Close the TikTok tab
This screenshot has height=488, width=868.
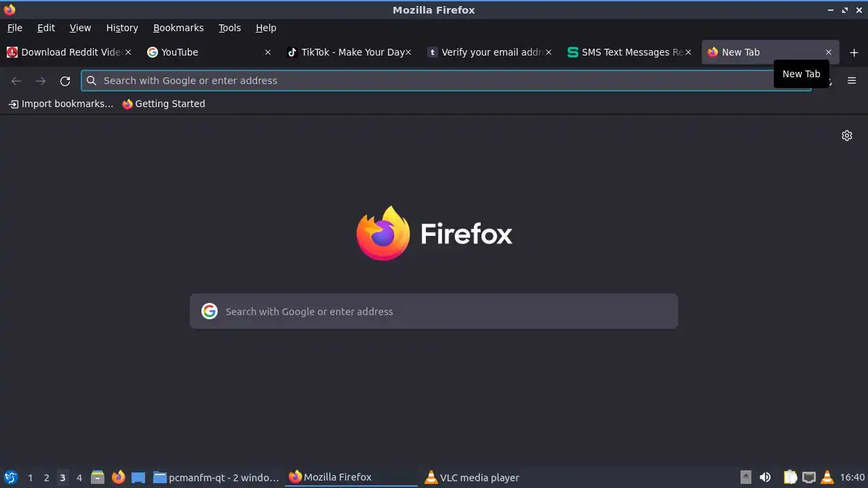coord(408,52)
